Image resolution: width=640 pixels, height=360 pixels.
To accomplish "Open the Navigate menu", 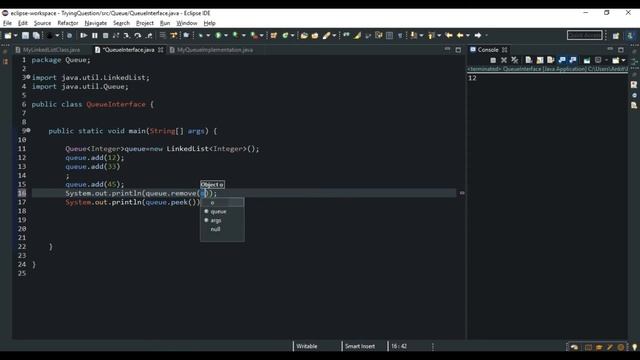I will pos(96,23).
